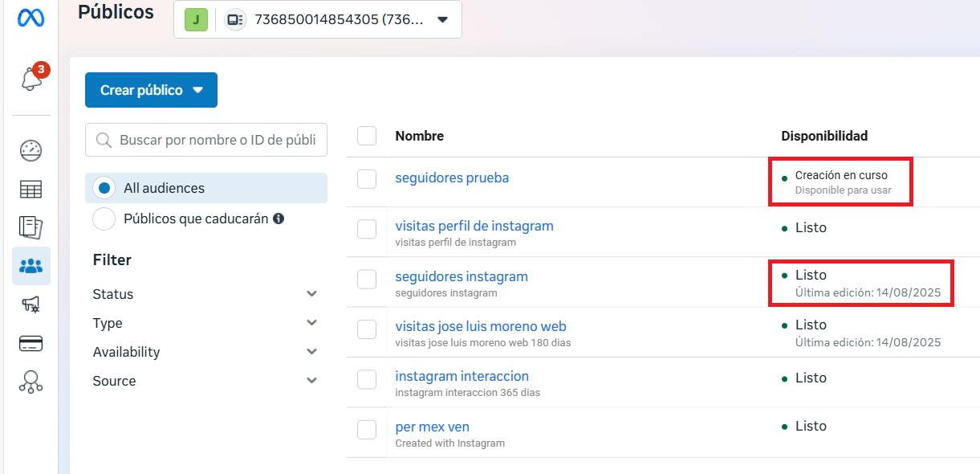Open advertising settings megaphone icon

pos(30,304)
